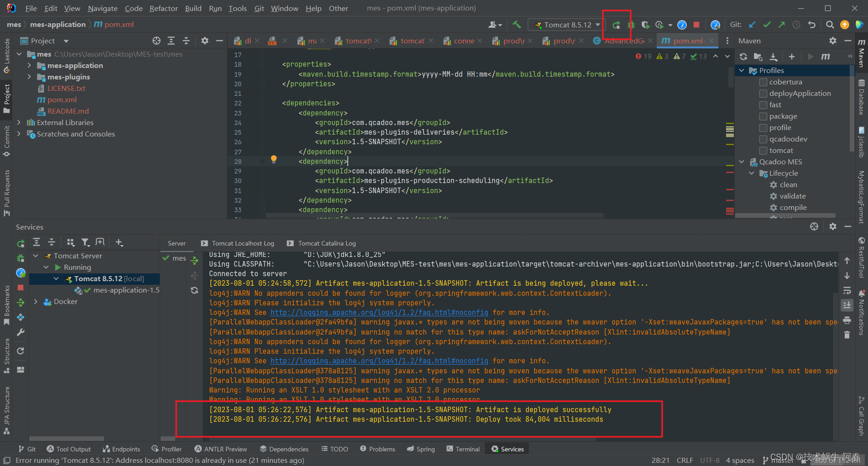Check the fast profile

pyautogui.click(x=763, y=105)
